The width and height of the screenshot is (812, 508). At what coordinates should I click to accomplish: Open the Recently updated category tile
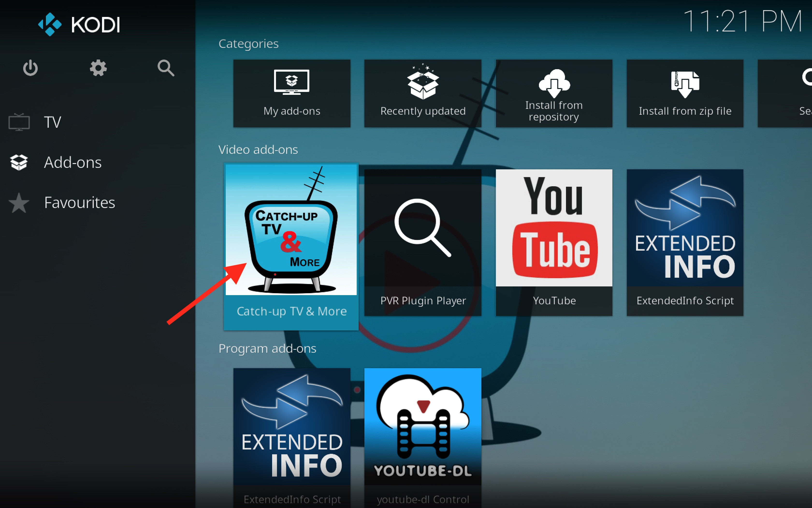pos(423,93)
